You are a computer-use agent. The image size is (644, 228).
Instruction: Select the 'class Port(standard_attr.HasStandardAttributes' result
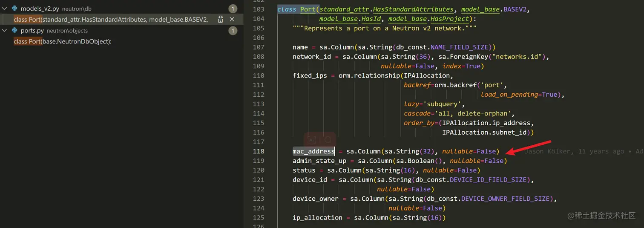click(x=111, y=19)
